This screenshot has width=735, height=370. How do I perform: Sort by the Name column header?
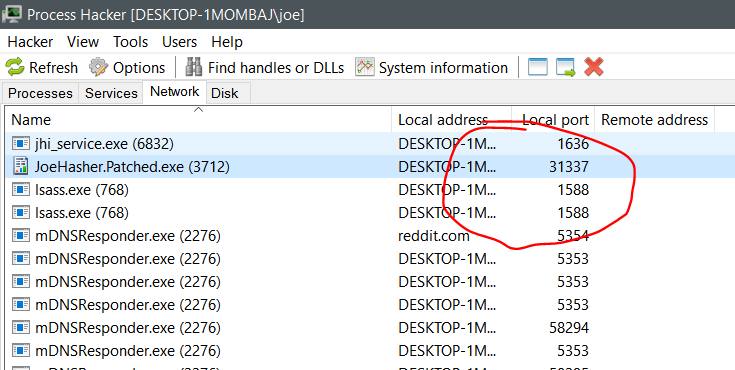tap(198, 120)
